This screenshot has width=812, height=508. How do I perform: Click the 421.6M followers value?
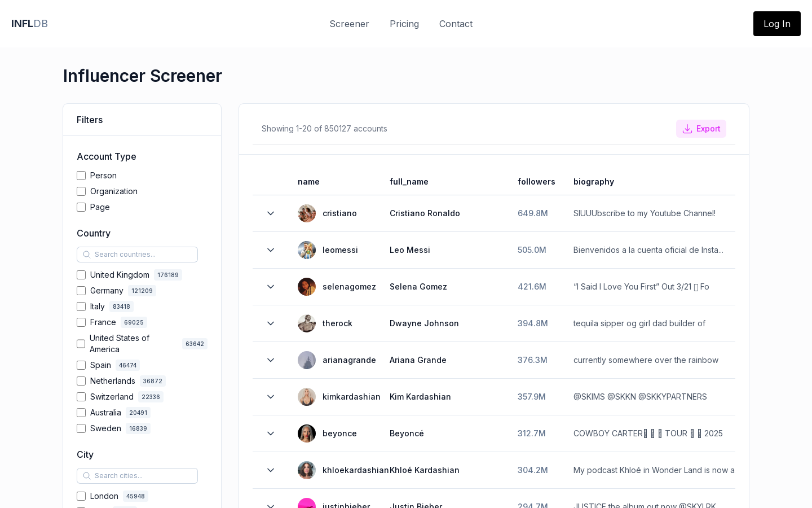pos(532,287)
